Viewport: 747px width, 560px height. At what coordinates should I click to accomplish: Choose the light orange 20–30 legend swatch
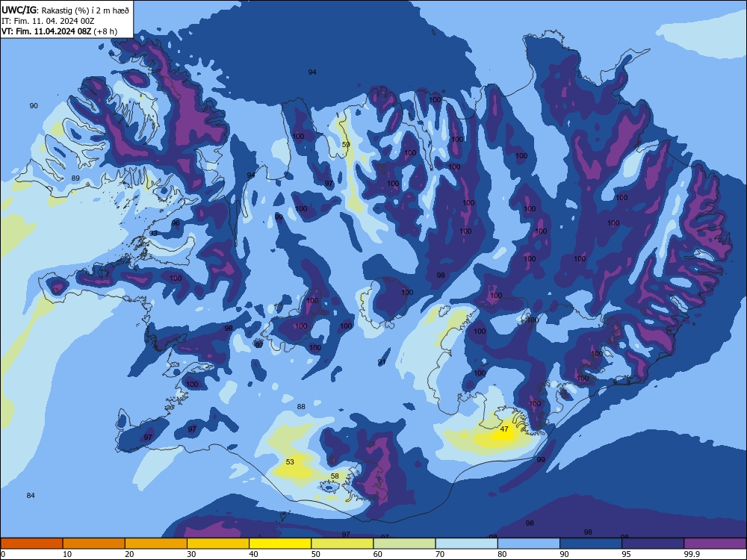coord(156,544)
